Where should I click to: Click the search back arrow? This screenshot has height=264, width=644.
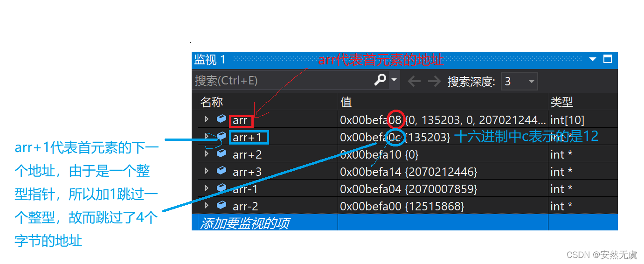414,81
